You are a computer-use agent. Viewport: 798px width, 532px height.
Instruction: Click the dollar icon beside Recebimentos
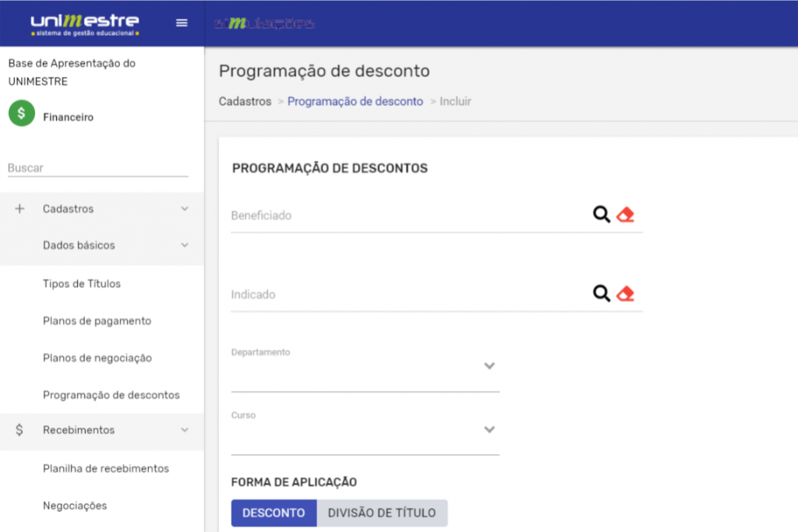(20, 430)
